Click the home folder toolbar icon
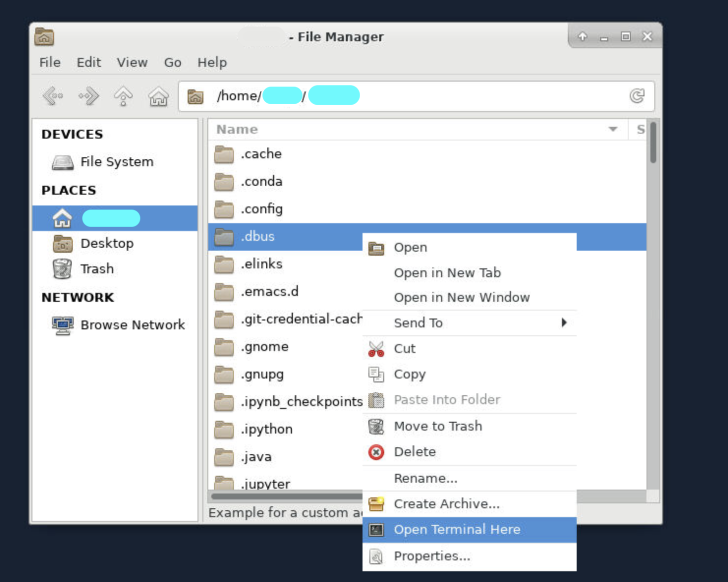 tap(159, 96)
